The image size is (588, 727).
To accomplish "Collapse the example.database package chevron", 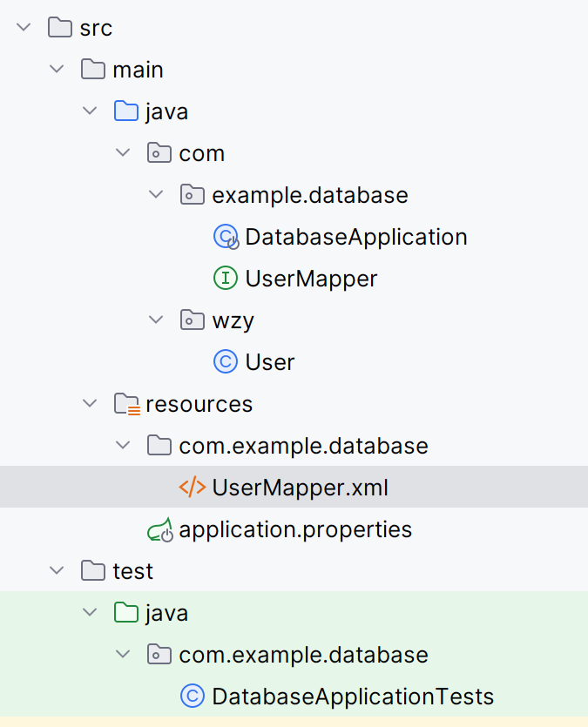I will click(x=156, y=195).
